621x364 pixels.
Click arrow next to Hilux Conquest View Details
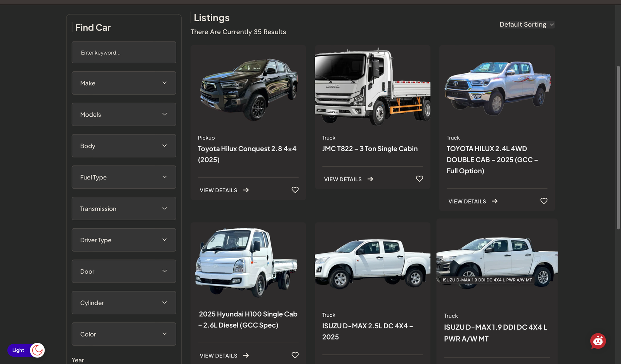[246, 190]
